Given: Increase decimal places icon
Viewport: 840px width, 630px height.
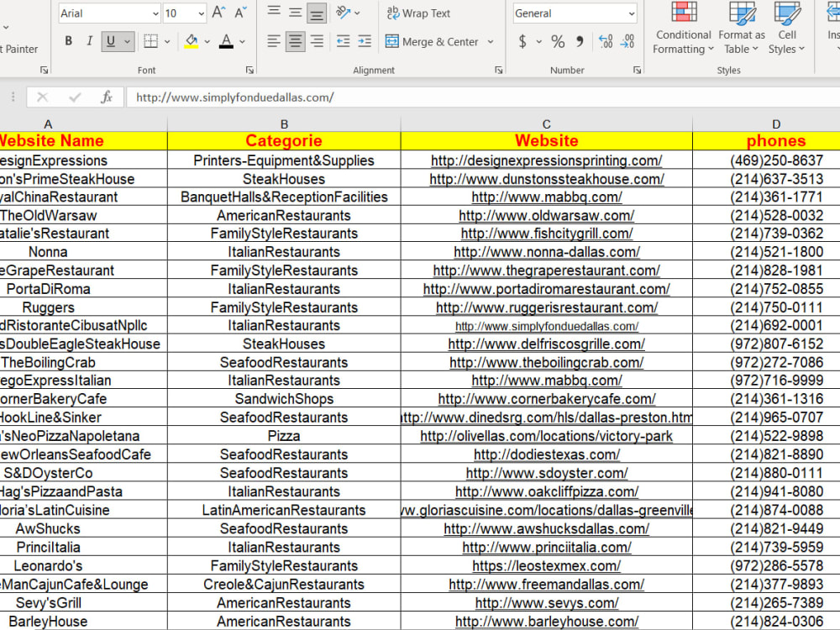Looking at the screenshot, I should click(x=606, y=41).
